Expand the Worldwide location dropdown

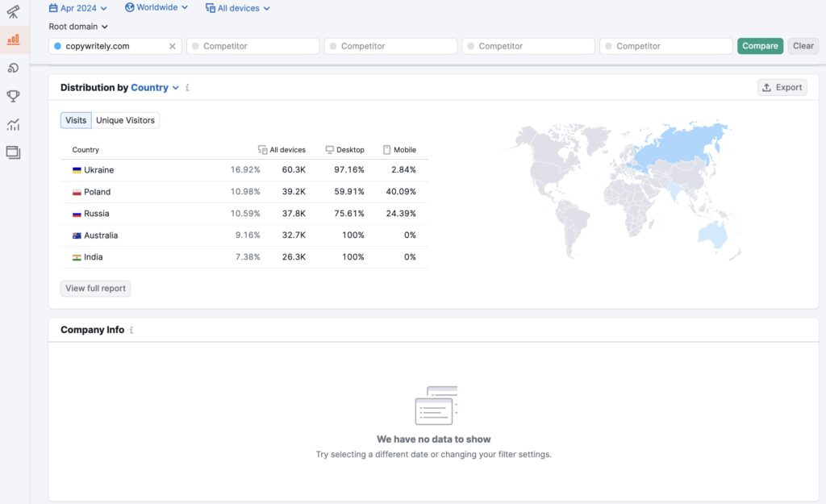click(156, 7)
